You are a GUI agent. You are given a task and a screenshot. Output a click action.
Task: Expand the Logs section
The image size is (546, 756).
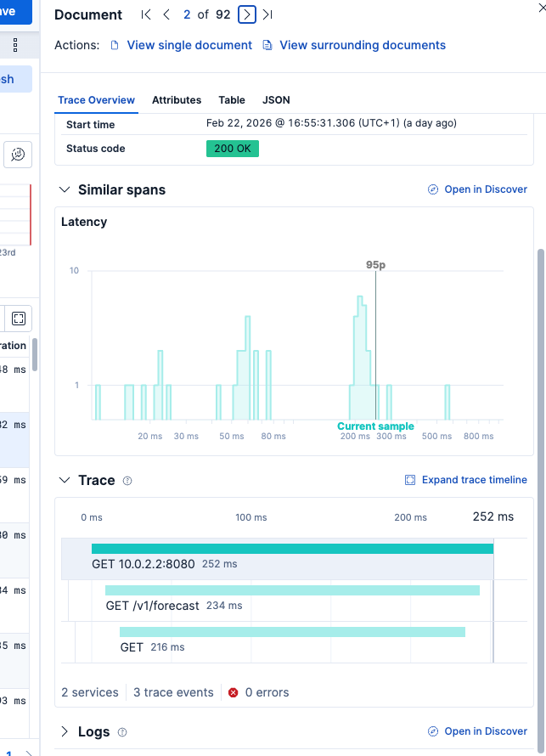coord(65,731)
